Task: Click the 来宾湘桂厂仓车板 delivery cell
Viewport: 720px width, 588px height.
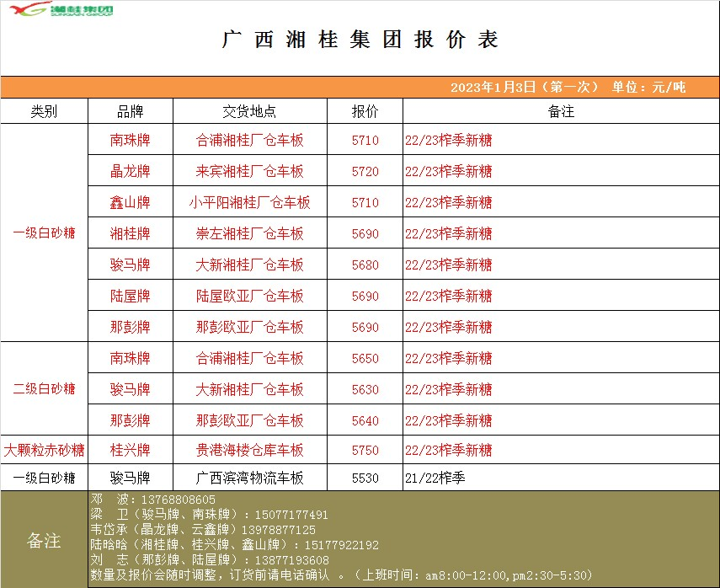Action: tap(249, 171)
